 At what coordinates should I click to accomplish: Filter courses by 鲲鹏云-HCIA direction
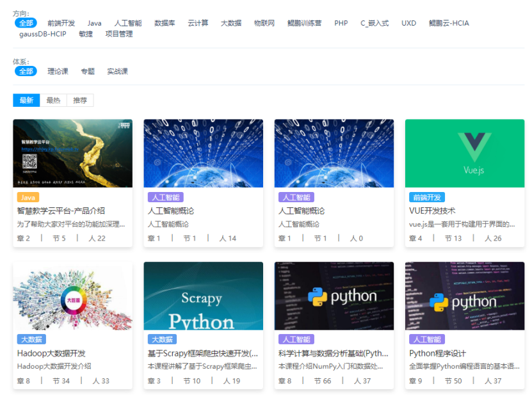pos(449,23)
